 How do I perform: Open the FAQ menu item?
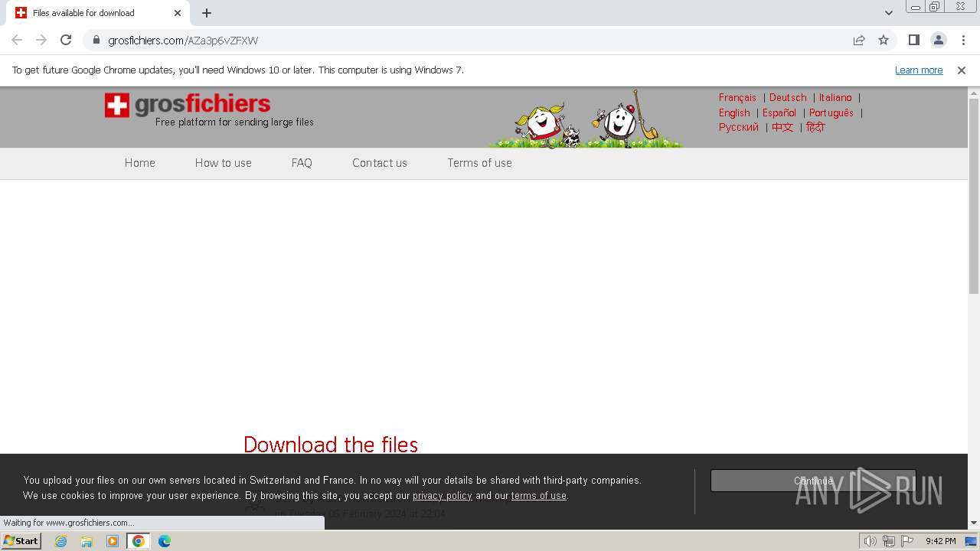(x=302, y=163)
